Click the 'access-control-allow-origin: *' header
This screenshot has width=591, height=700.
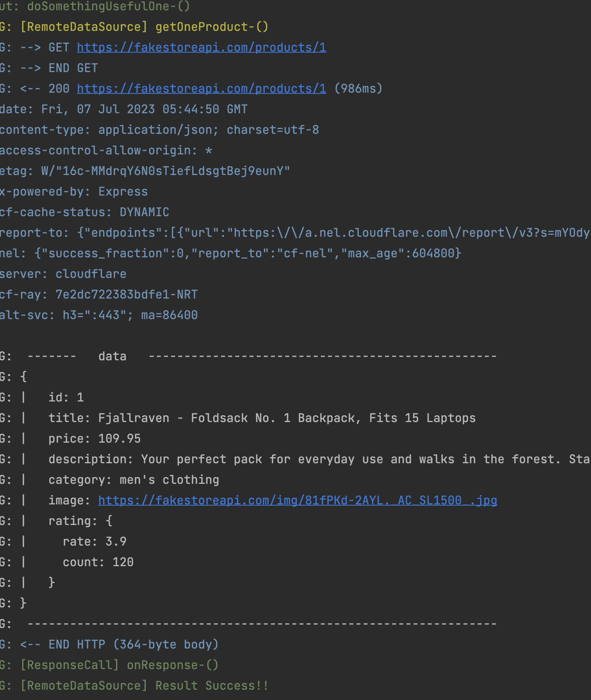(x=106, y=150)
